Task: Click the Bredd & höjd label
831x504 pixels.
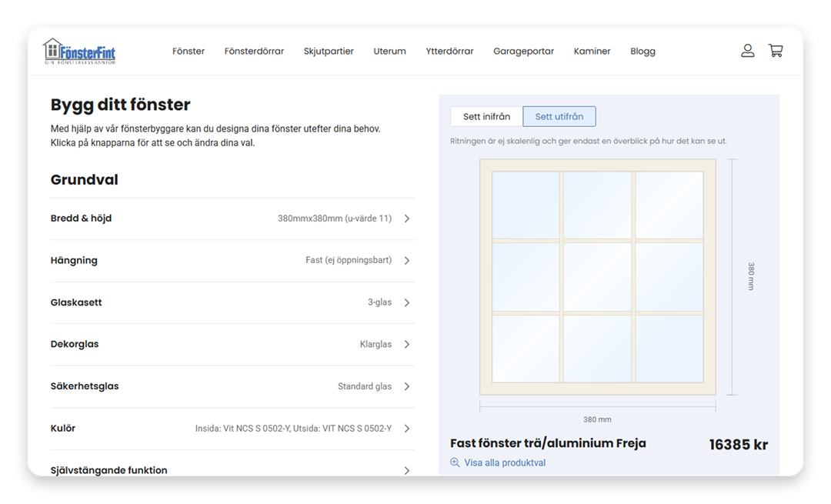Action: 81,219
